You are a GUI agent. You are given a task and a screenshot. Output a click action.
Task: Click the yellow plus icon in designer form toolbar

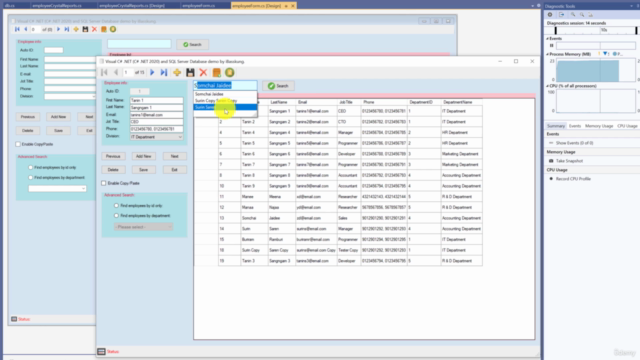[x=76, y=29]
